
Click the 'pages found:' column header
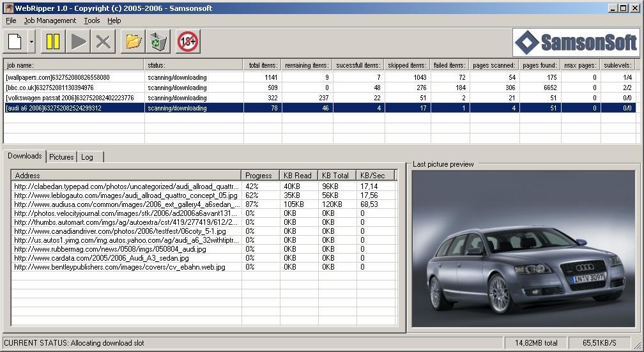click(x=540, y=65)
